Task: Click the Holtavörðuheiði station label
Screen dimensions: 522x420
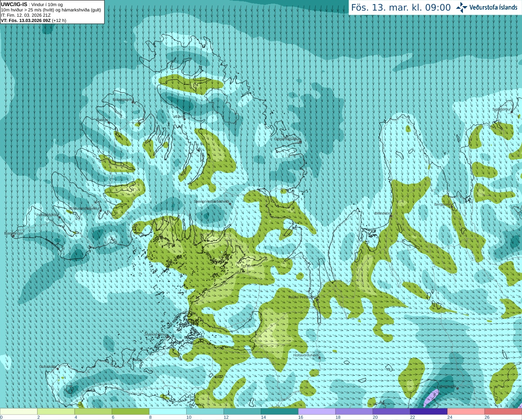Action: click(x=306, y=355)
